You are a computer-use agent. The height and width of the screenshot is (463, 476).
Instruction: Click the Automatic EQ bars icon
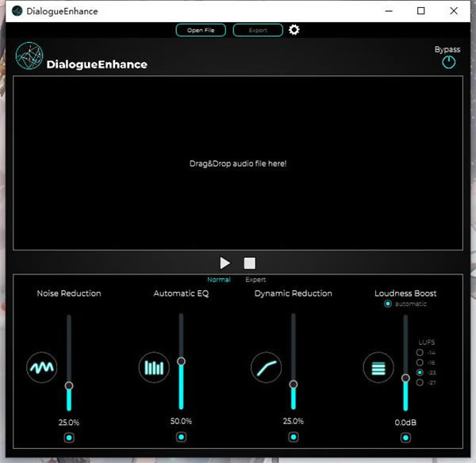(154, 368)
